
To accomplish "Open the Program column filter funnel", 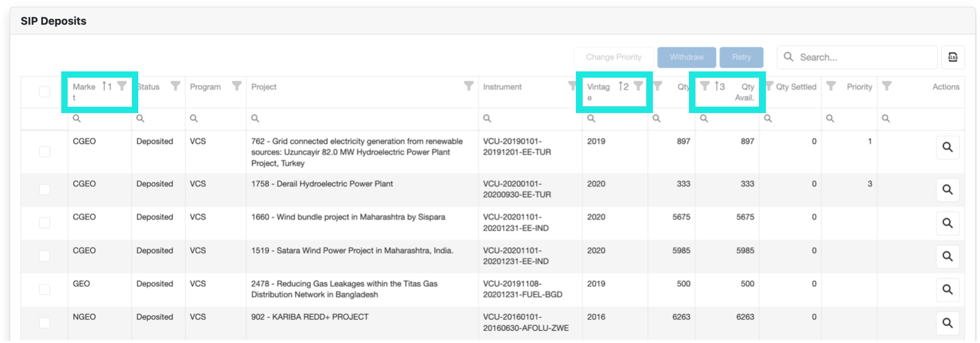I will tap(237, 86).
